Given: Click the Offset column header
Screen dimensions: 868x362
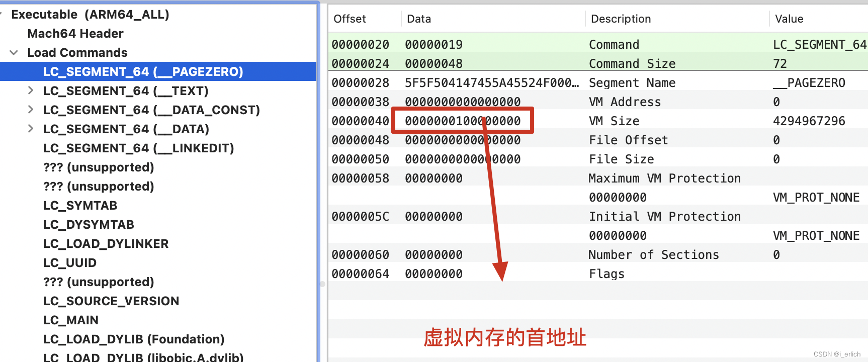Looking at the screenshot, I should tap(350, 19).
